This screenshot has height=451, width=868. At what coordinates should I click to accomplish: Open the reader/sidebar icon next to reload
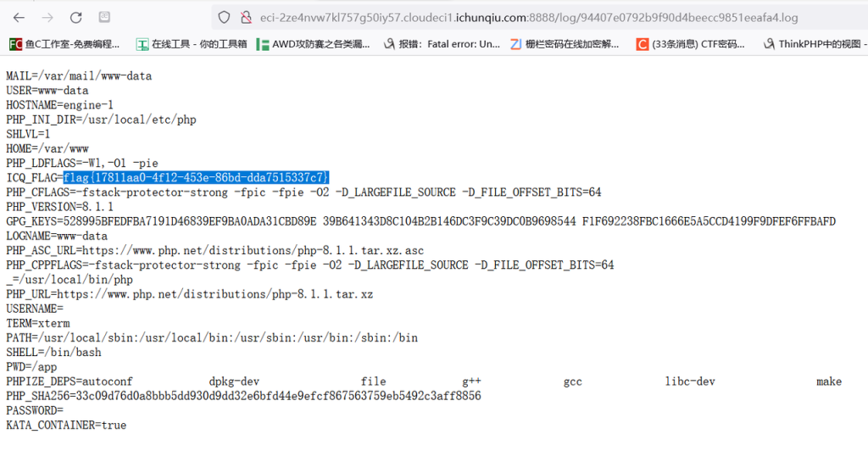[103, 17]
